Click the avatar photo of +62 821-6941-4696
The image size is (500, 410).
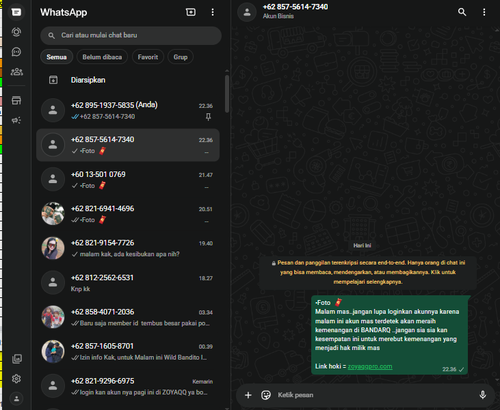point(53,214)
